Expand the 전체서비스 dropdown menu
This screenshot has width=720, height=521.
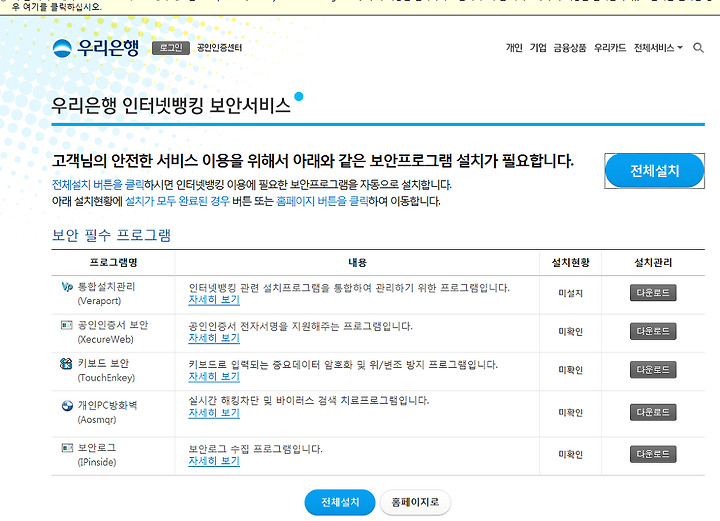(658, 48)
